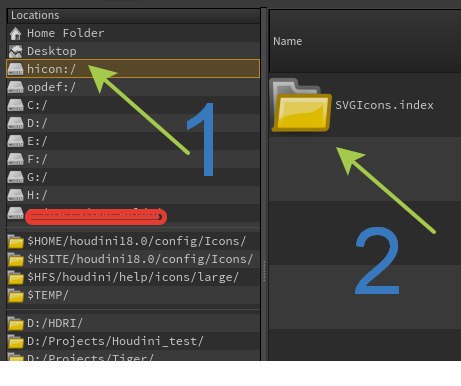This screenshot has width=461, height=386.
Task: Go to the E:/ drive
Action: 133,141
